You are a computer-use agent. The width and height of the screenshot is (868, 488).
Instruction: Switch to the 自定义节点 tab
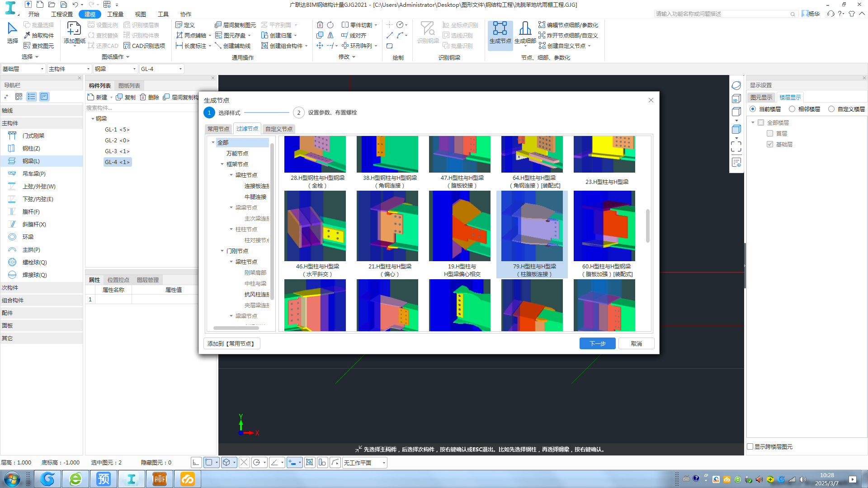click(x=279, y=129)
